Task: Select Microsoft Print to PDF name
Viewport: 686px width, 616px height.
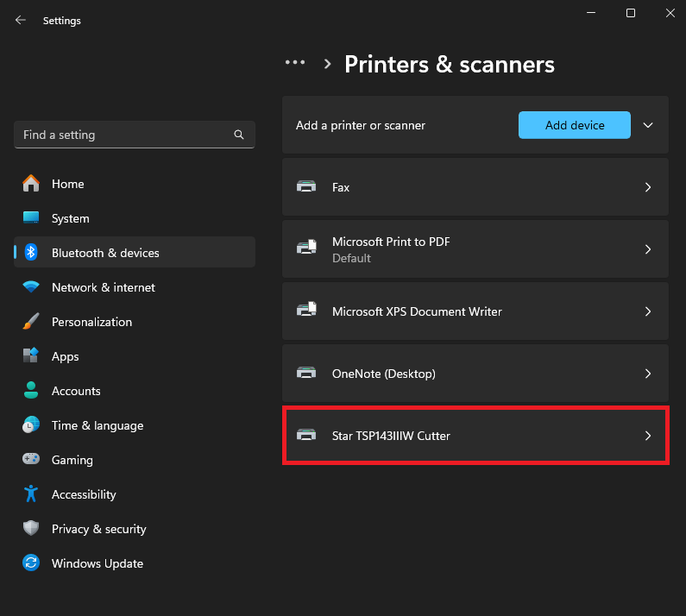Action: [391, 242]
